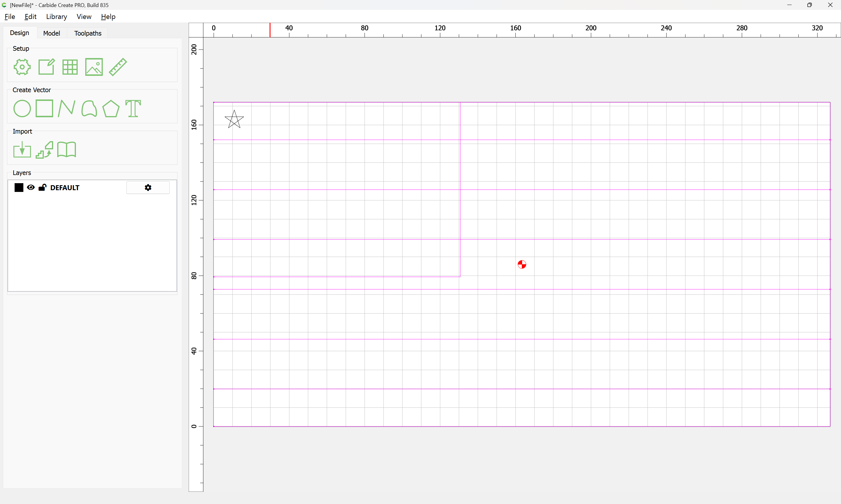Open the design library book icon
This screenshot has width=841, height=504.
(66, 150)
